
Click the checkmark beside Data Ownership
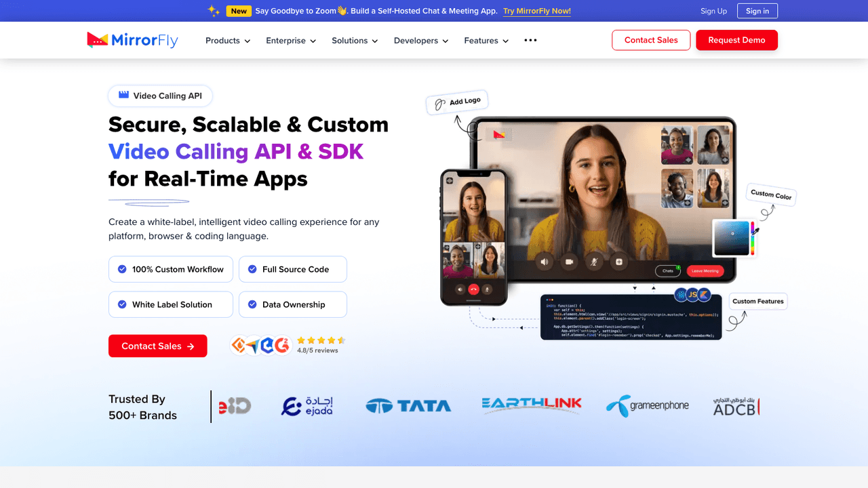coord(252,304)
